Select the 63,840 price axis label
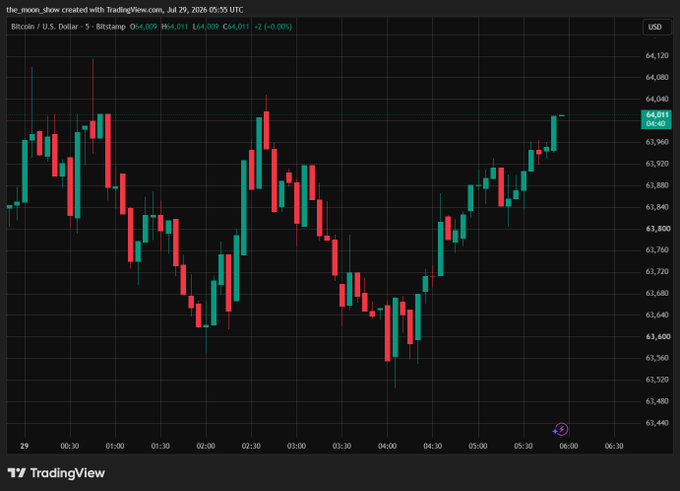This screenshot has width=680, height=491. pyautogui.click(x=657, y=207)
